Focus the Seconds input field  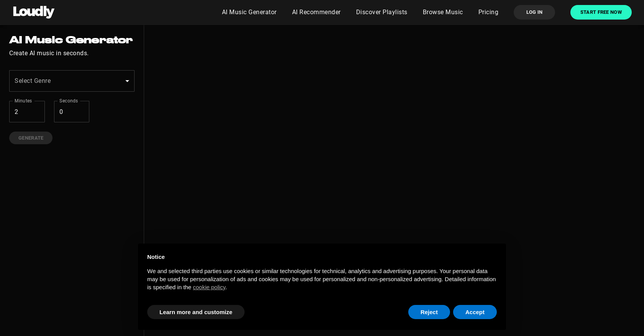(72, 112)
